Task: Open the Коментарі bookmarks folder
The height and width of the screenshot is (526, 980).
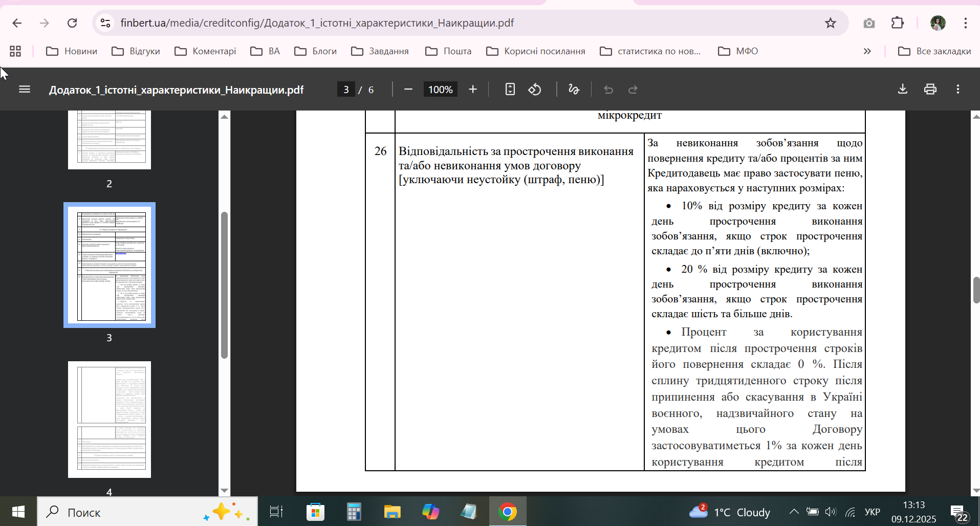Action: pos(205,51)
